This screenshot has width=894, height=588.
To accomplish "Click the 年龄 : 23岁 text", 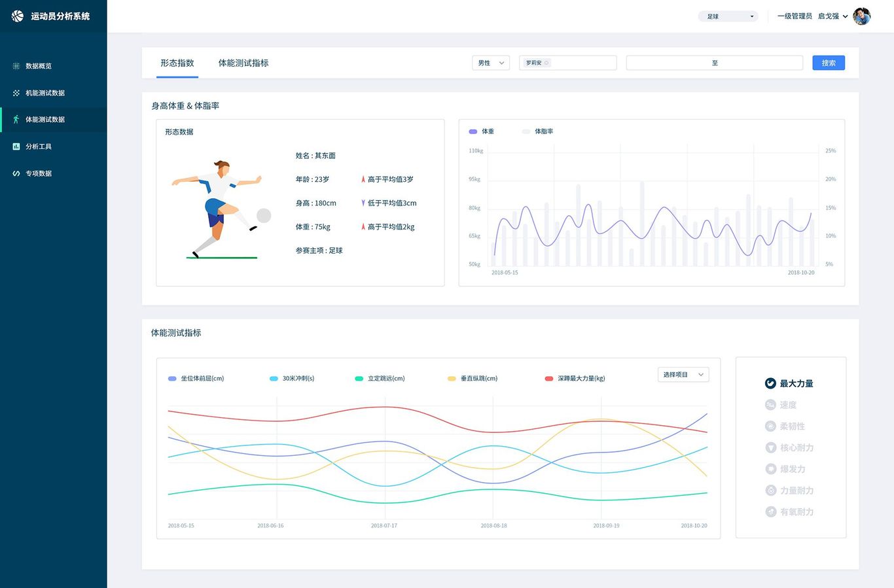I will (312, 179).
